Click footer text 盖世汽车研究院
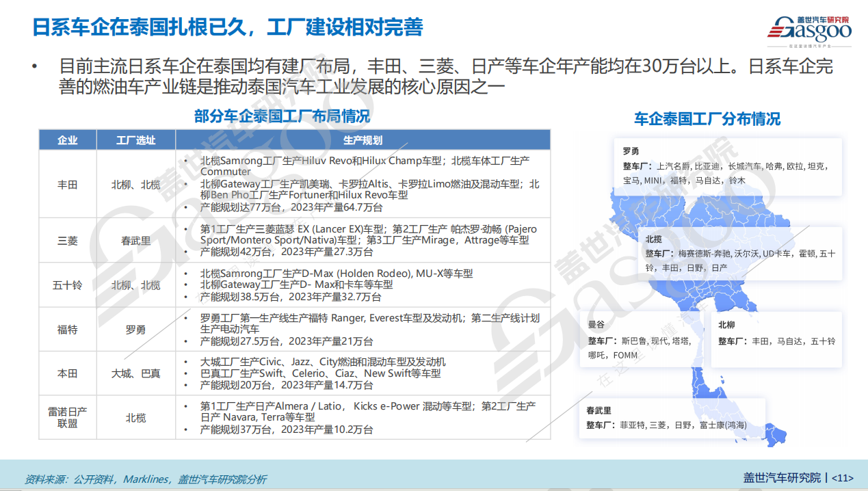 (782, 477)
